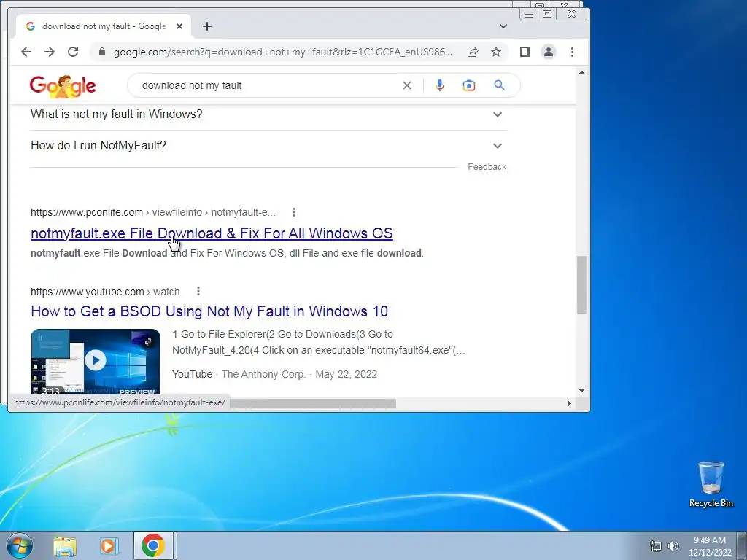Open the Windows Start button

(x=20, y=545)
